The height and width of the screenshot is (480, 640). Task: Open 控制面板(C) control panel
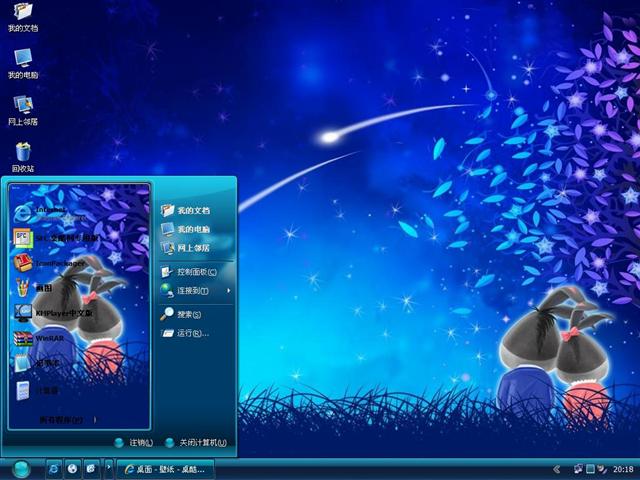189,272
